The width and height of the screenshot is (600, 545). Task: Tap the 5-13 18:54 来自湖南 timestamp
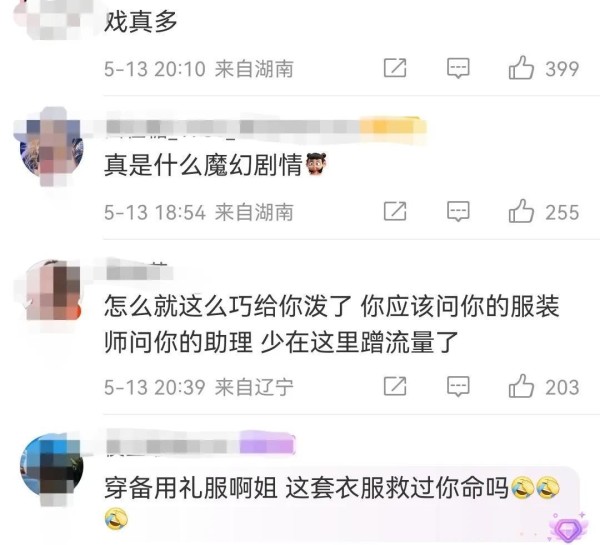click(x=199, y=212)
